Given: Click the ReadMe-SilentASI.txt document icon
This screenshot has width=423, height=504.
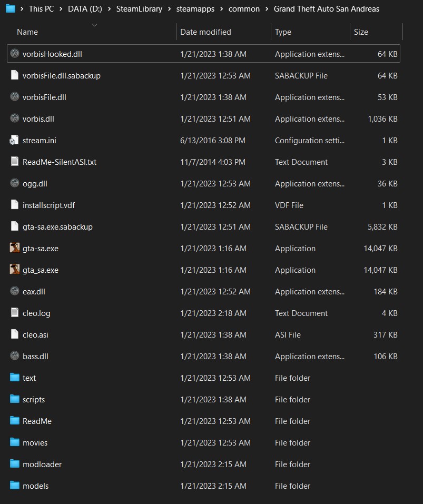Looking at the screenshot, I should coord(14,161).
